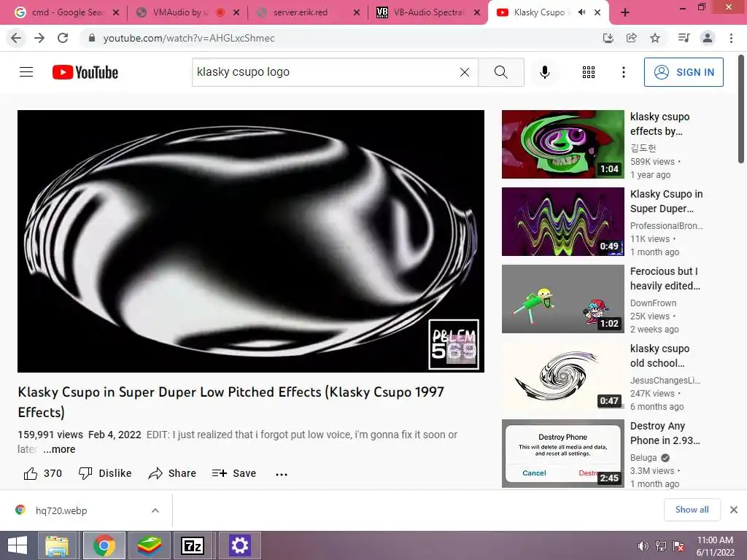
Task: Click the video player
Action: 251,241
